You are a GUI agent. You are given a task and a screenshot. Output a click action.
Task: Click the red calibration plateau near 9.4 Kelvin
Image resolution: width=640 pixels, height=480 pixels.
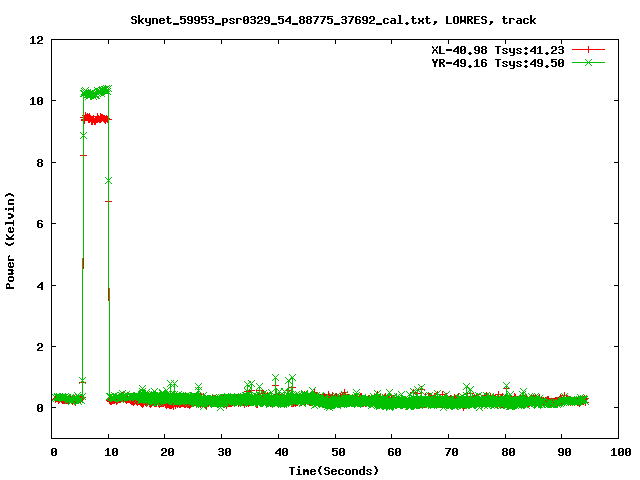tap(96, 119)
